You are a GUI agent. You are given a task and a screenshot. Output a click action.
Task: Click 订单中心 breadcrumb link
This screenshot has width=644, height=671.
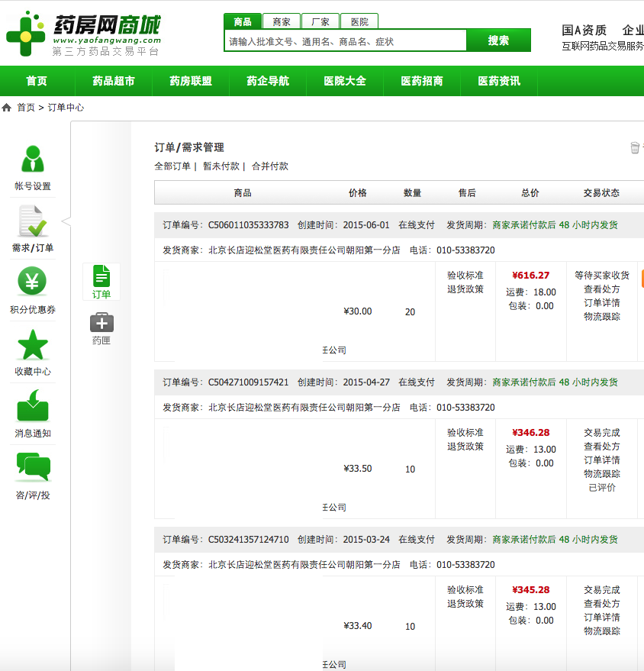(66, 108)
